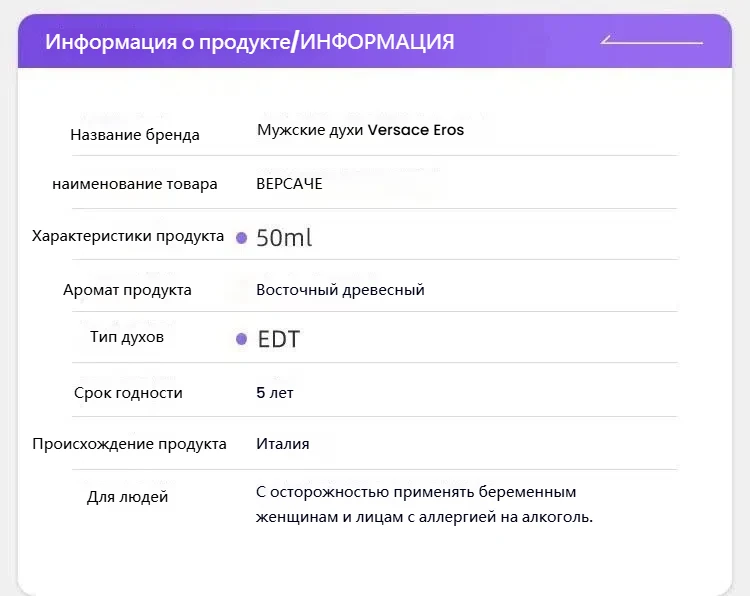Select the warning text about беременным женщинам
This screenshot has height=596, width=750.
coord(424,505)
